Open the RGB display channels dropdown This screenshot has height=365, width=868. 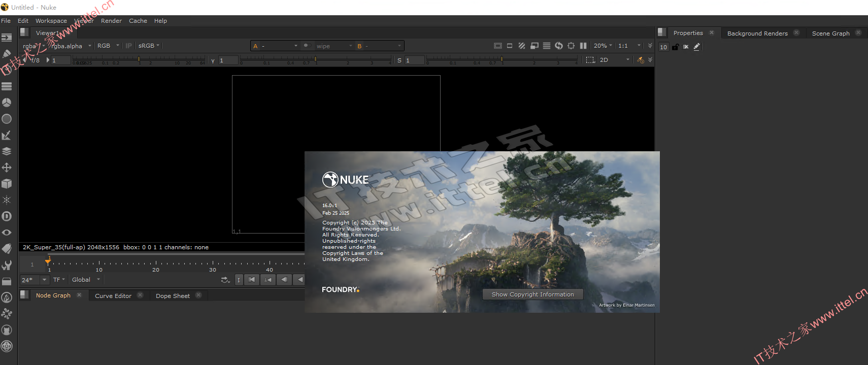(108, 46)
